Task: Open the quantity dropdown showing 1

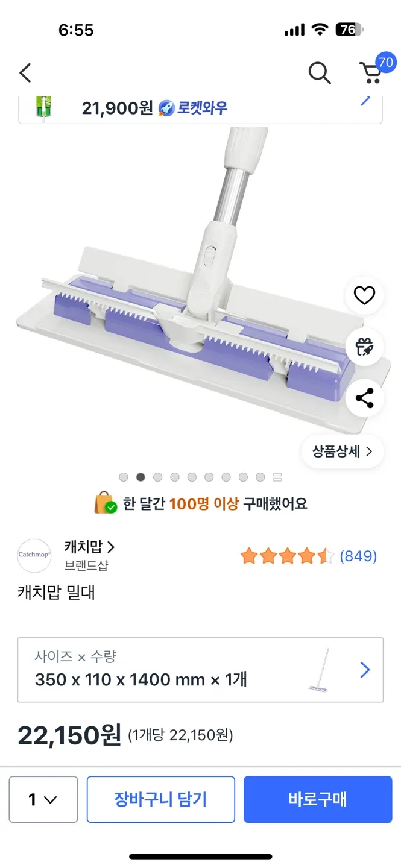Action: (43, 799)
